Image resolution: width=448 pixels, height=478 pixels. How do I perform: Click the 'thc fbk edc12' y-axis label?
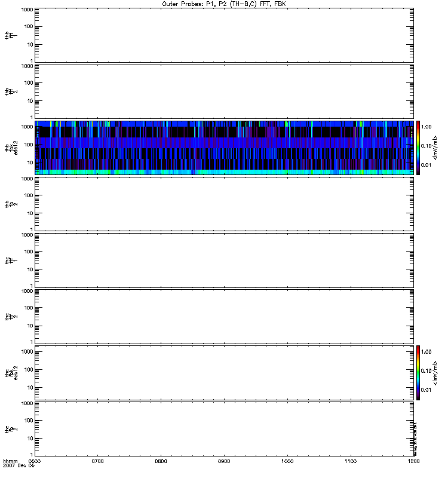tap(11, 373)
